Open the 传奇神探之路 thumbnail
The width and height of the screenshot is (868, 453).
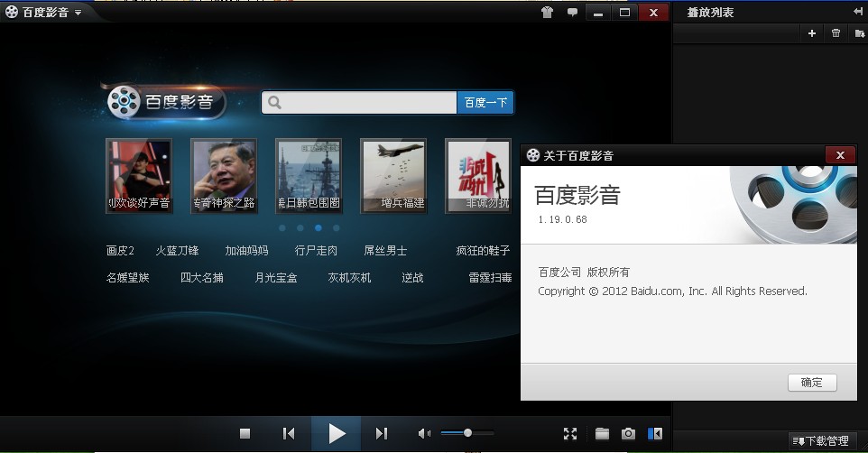click(x=224, y=176)
